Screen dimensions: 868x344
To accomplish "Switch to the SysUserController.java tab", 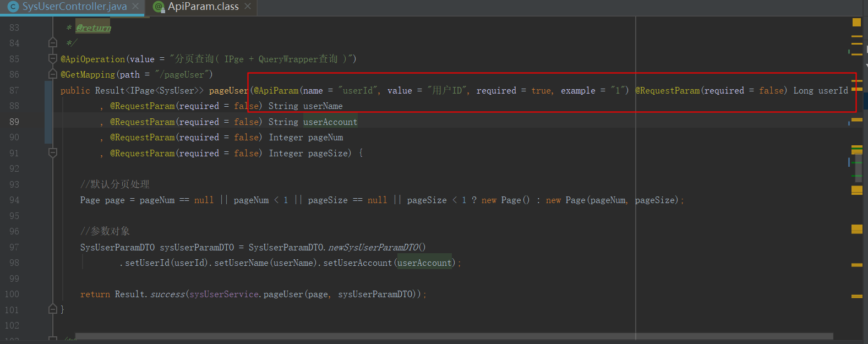I will click(74, 7).
